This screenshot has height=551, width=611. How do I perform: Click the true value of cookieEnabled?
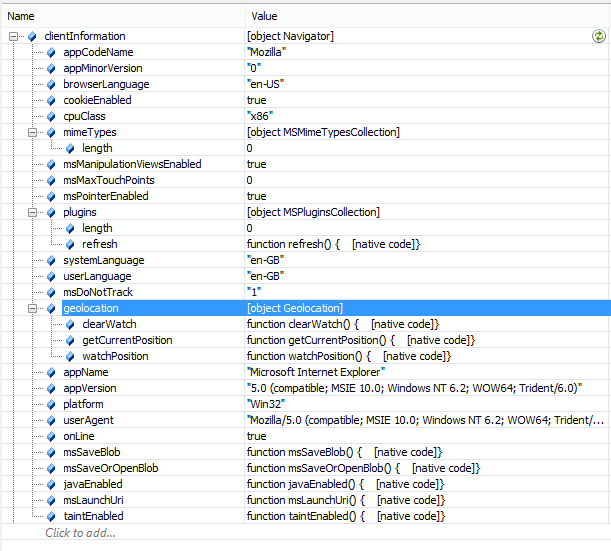(256, 100)
